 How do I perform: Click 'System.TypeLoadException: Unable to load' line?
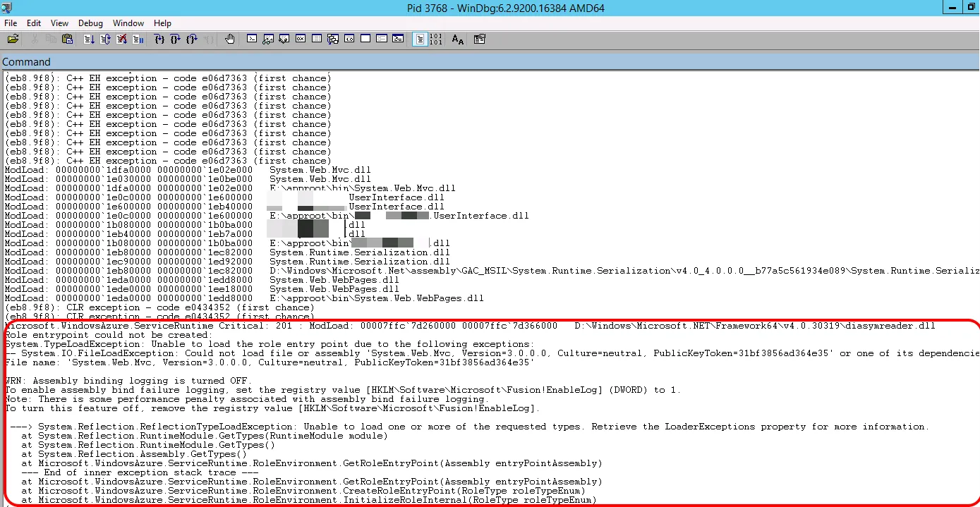(270, 344)
